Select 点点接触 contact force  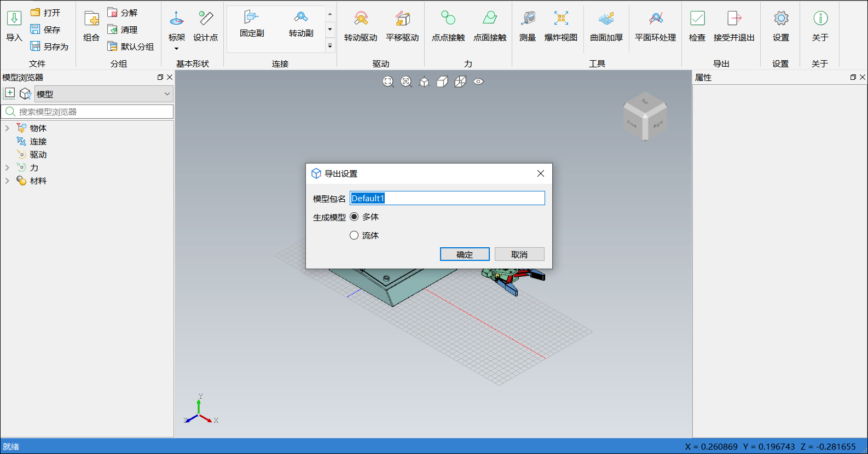[448, 26]
